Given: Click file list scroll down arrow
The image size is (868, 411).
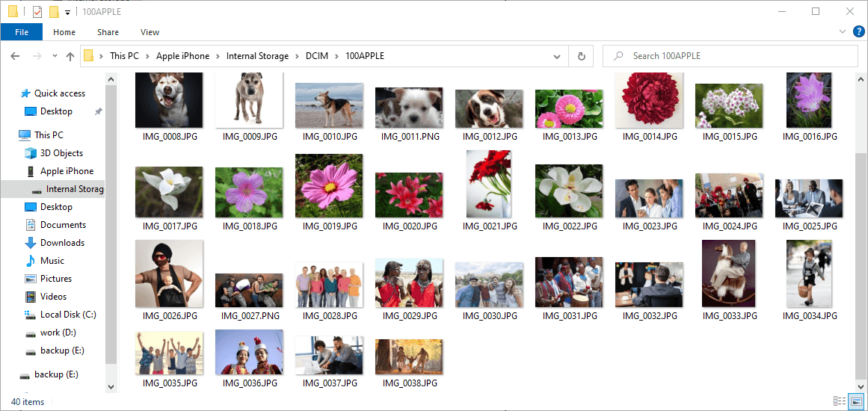Looking at the screenshot, I should tap(861, 386).
